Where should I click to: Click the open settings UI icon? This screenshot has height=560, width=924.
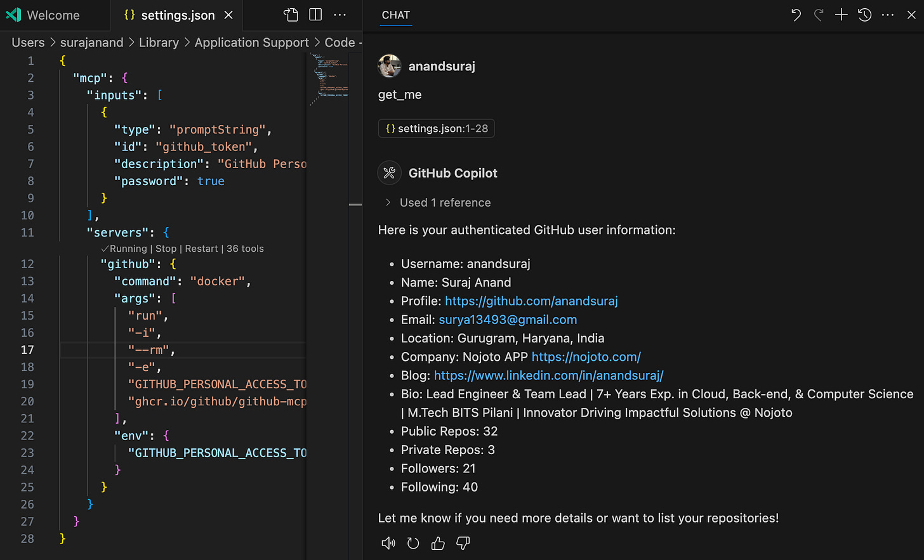(291, 15)
